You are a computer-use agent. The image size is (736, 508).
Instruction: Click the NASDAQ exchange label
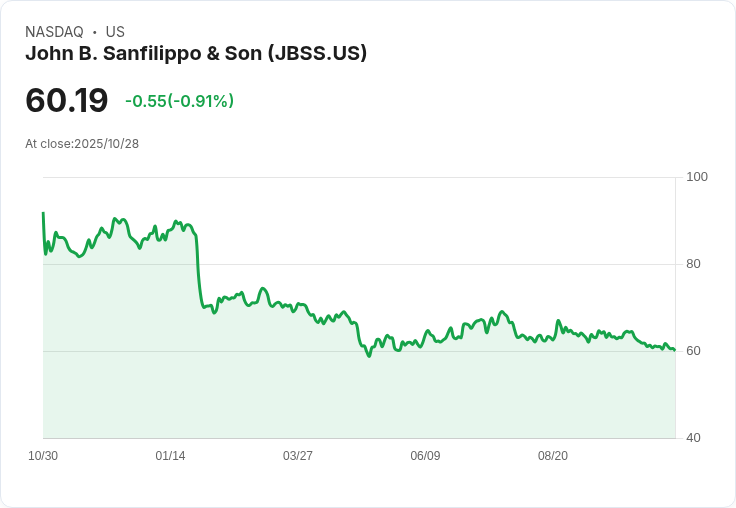tap(54, 32)
